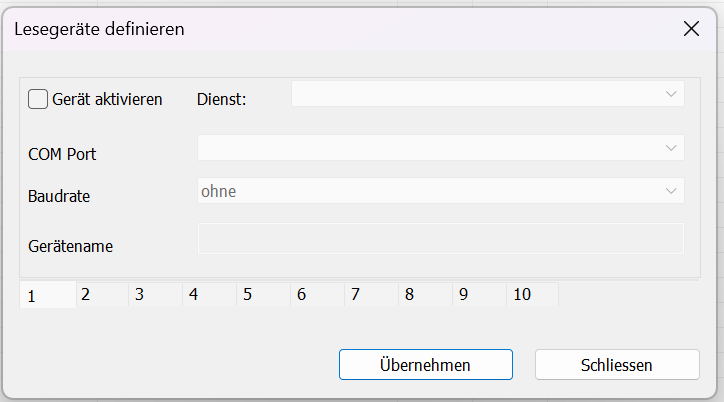The width and height of the screenshot is (724, 402).
Task: Go to device tab 9
Action: 480,294
